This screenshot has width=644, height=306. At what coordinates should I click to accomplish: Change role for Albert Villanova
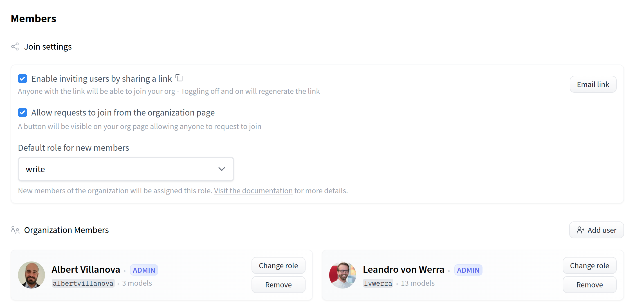click(x=278, y=265)
